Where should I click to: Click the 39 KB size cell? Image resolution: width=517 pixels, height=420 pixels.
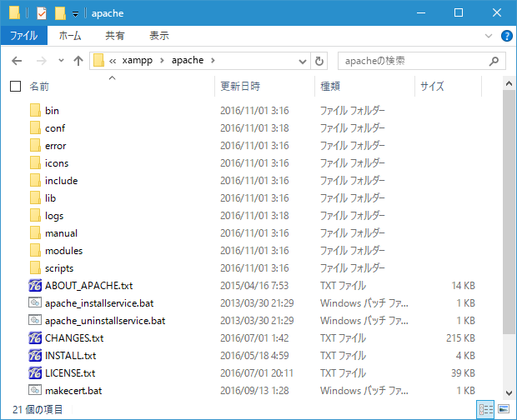pos(463,373)
